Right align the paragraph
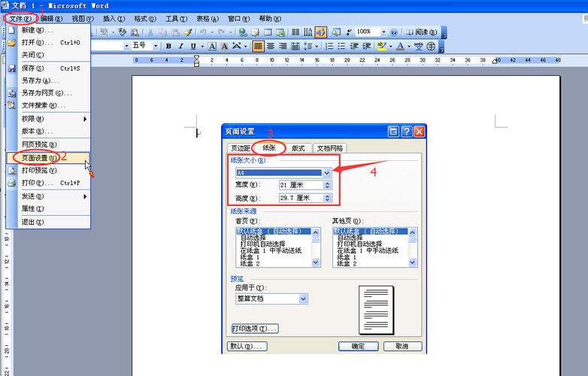 point(283,46)
